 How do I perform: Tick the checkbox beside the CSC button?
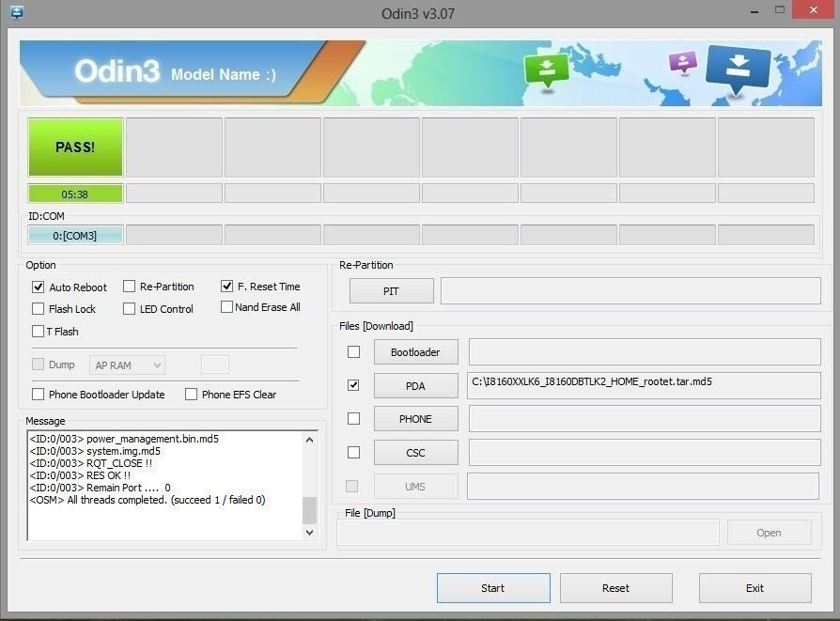[353, 453]
